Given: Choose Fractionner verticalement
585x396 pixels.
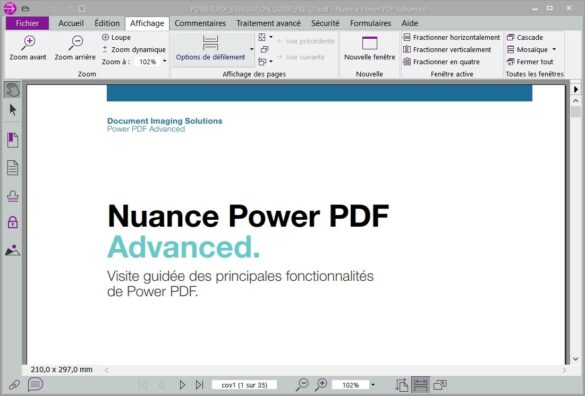Looking at the screenshot, I should tap(447, 49).
